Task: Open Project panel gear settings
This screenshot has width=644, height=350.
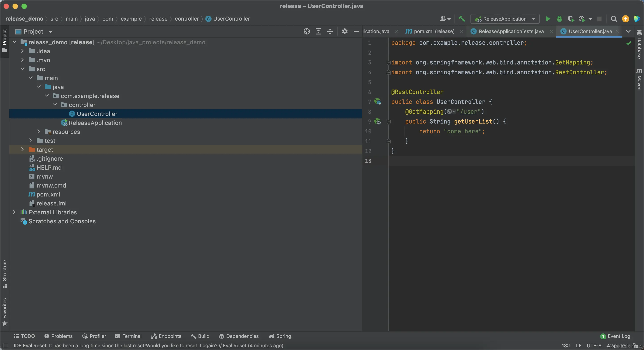Action: [x=345, y=32]
